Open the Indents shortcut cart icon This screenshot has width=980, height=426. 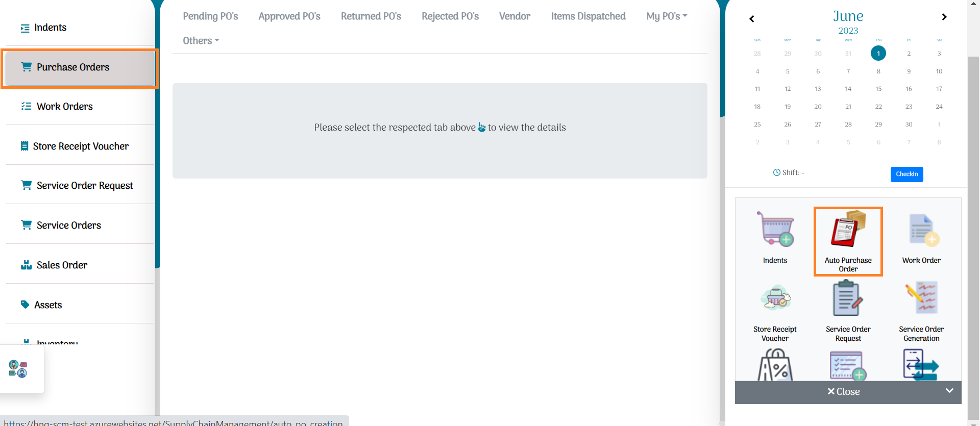(775, 229)
